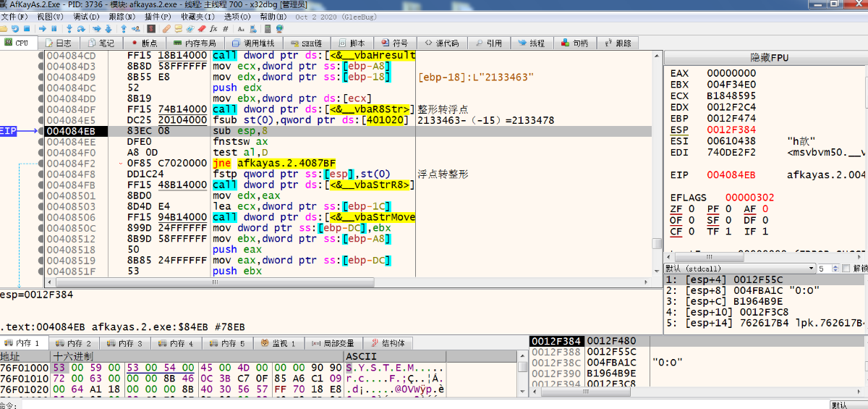The height and width of the screenshot is (409, 868).
Task: Click the Step Into icon
Action: [x=69, y=29]
